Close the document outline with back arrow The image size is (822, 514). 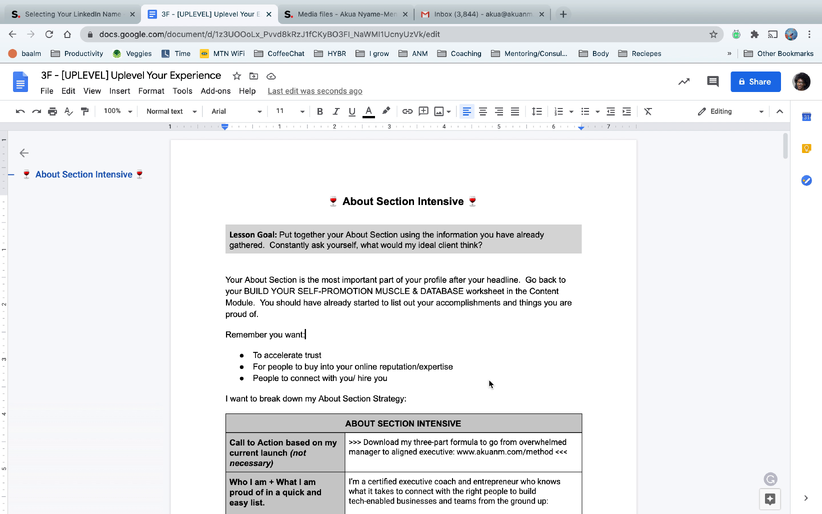24,153
